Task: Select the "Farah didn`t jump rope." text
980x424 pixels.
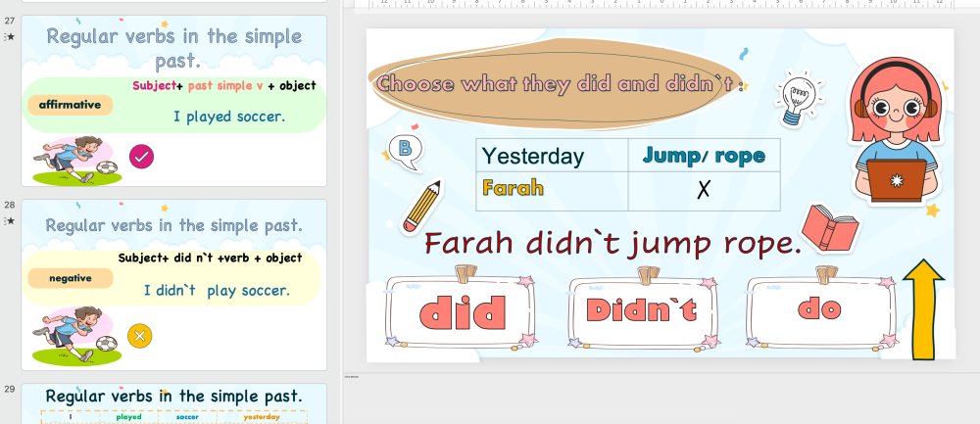Action: [x=612, y=243]
